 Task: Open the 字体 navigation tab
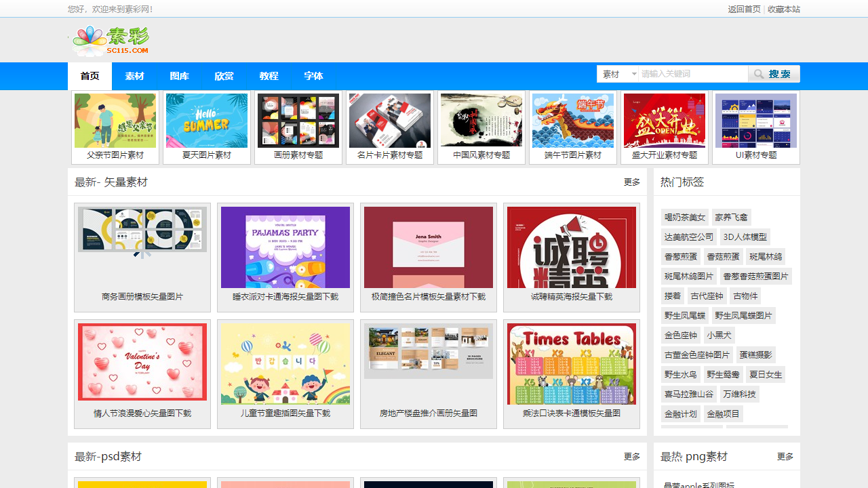pos(313,76)
